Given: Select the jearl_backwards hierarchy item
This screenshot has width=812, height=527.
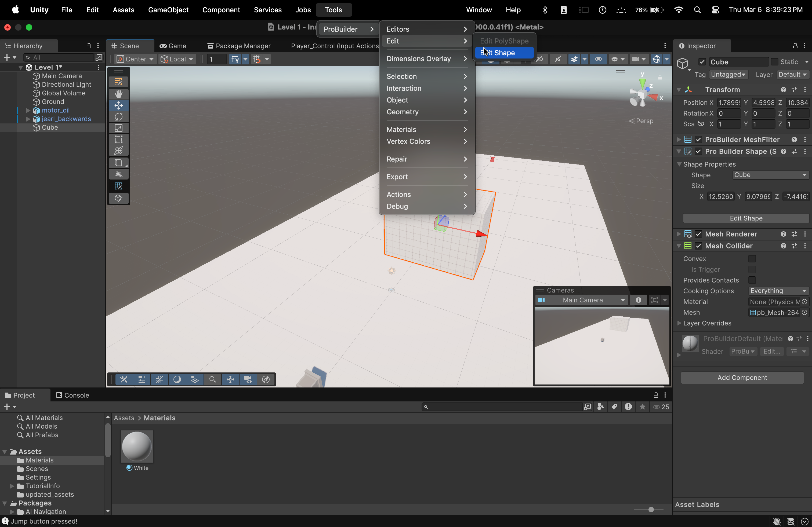Looking at the screenshot, I should coord(66,119).
